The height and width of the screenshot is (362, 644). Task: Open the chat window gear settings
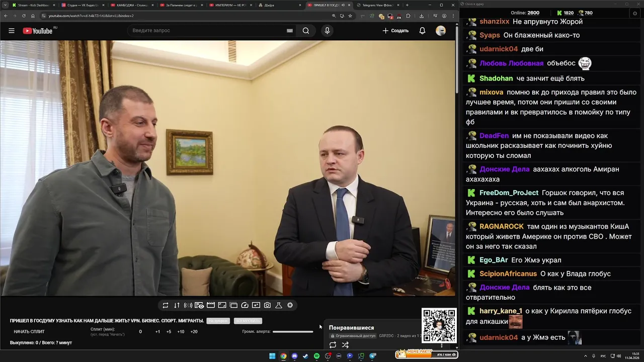[635, 13]
